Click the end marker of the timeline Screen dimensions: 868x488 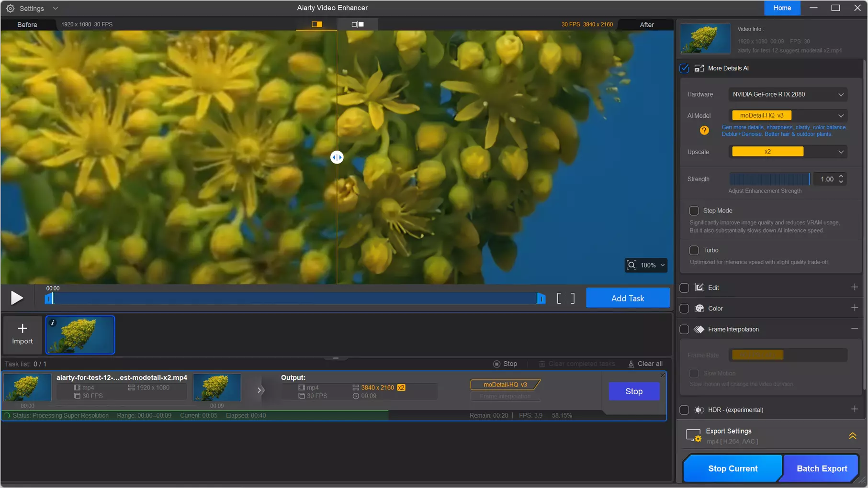click(541, 299)
